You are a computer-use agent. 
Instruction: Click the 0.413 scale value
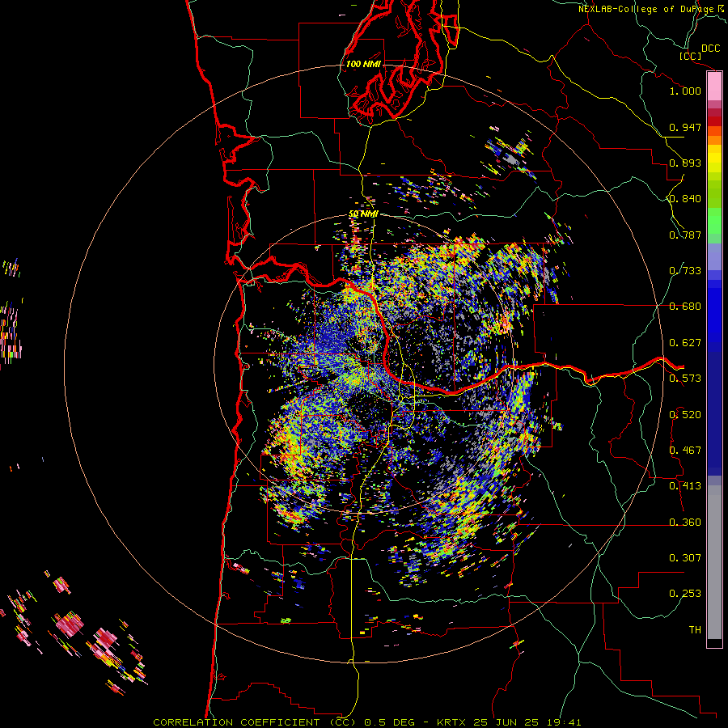pyautogui.click(x=685, y=486)
